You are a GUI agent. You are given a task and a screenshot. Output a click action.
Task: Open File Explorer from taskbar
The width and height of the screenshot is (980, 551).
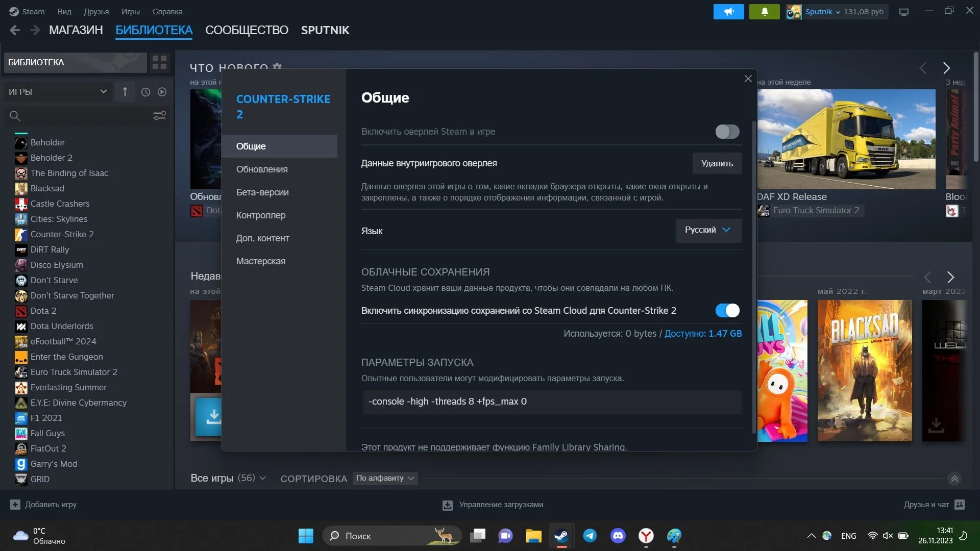(x=533, y=536)
